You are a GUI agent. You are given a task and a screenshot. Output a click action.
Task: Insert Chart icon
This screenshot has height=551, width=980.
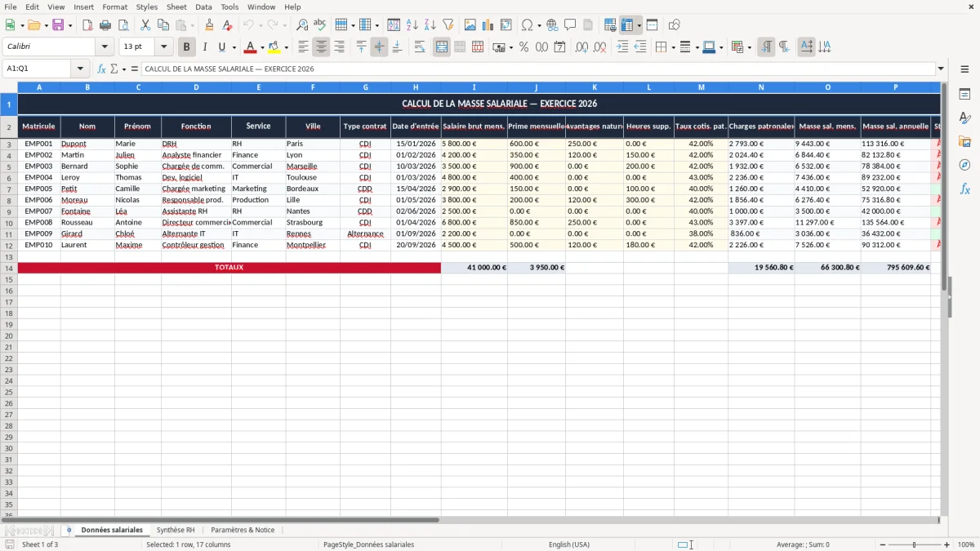tap(488, 25)
